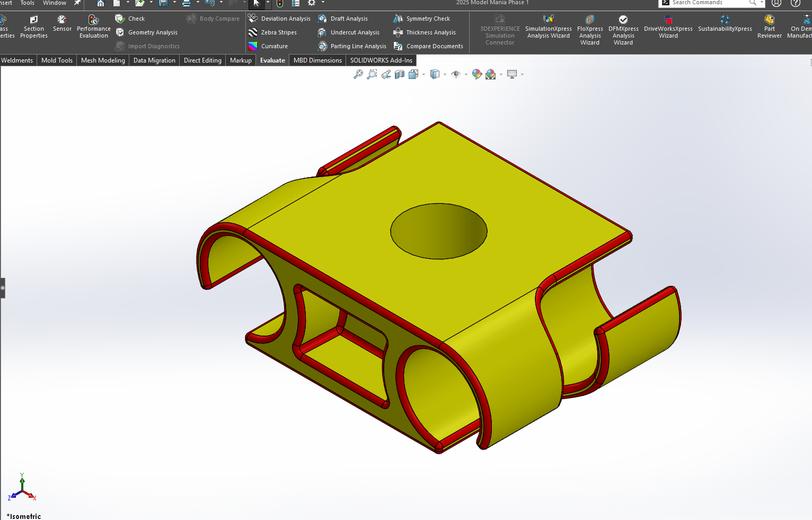812x520 pixels.
Task: Click View Settings monitor icon
Action: tap(512, 74)
